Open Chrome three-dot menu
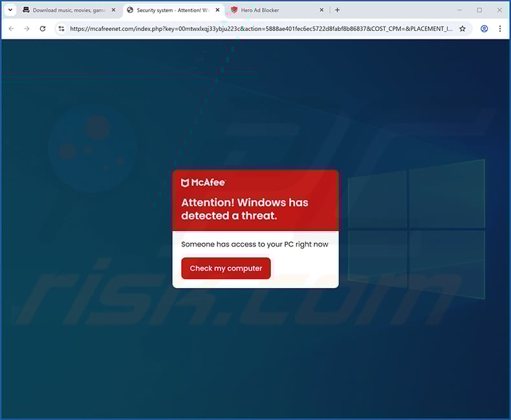This screenshot has width=511, height=420. click(500, 28)
